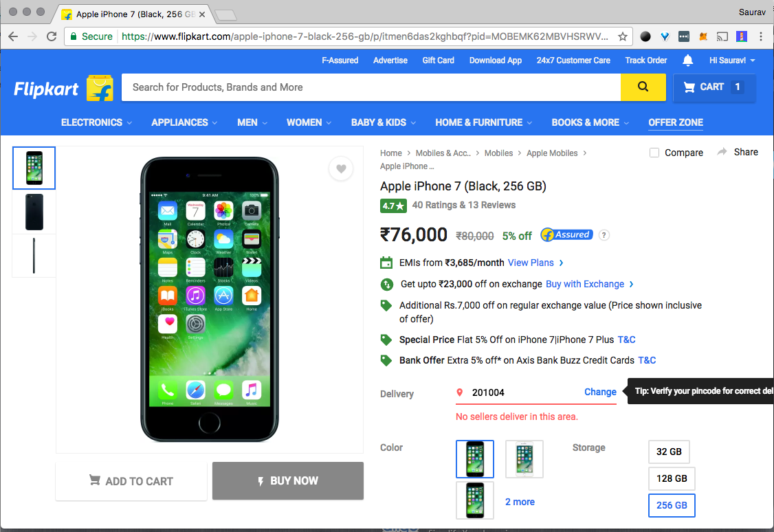Open the F-Assured top link
Screen dimensions: 774x532
click(x=340, y=60)
